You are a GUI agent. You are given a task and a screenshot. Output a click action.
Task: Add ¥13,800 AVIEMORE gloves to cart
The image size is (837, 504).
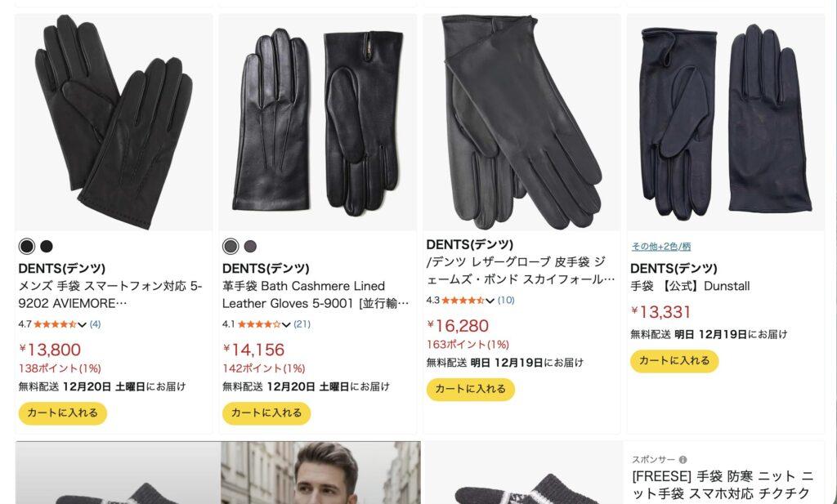pos(62,413)
